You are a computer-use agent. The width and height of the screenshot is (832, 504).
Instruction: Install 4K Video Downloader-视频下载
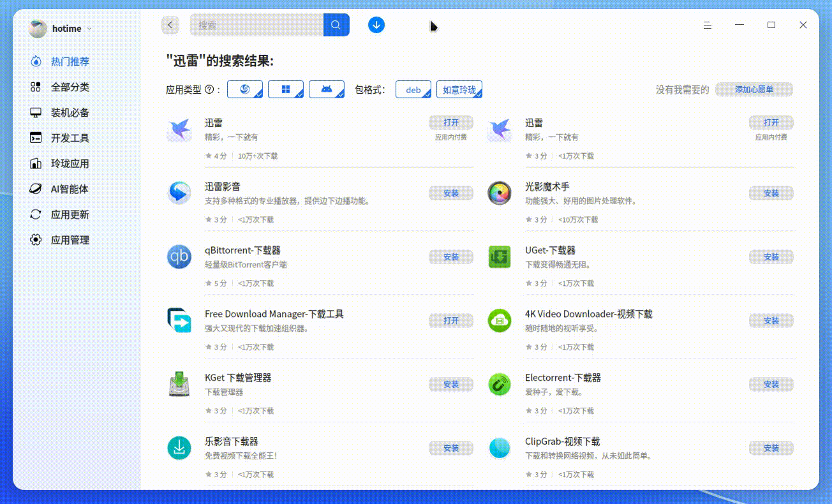[x=771, y=320]
